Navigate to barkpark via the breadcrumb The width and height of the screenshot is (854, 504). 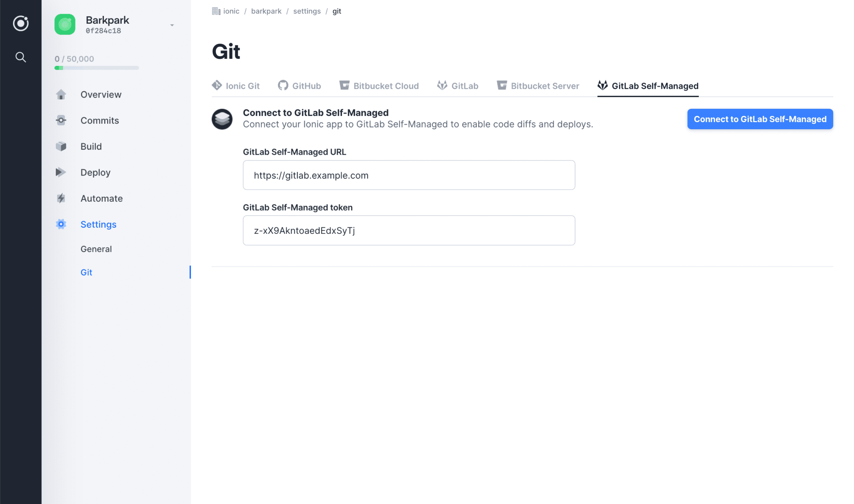coord(266,11)
